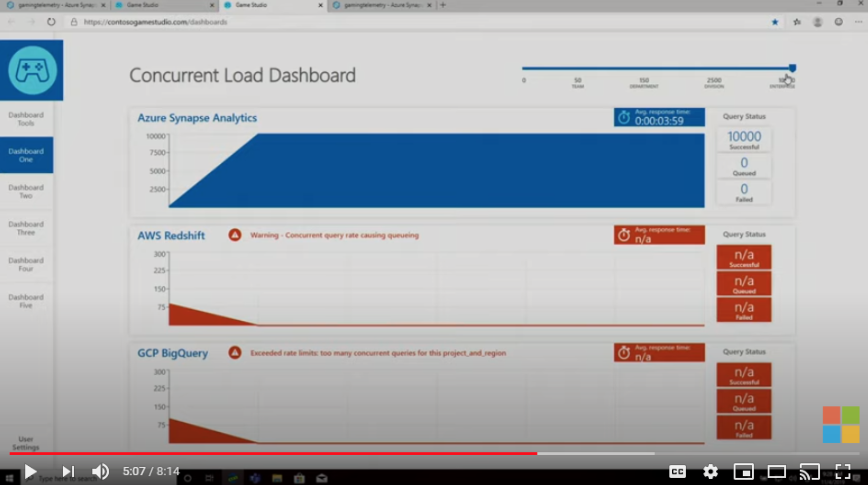Screen dimensions: 868x485
Task: Click Azure Synapse response time stopwatch icon
Action: point(624,118)
